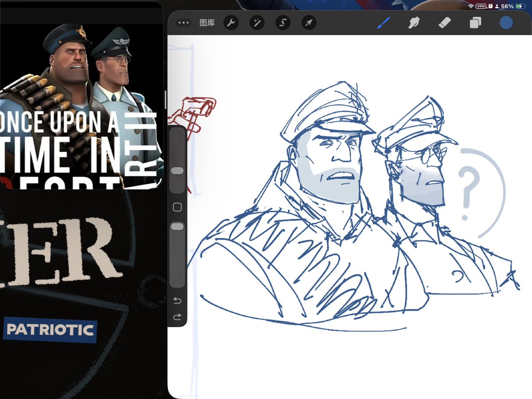Open the Gallery (图库) in Procreate
Image resolution: width=532 pixels, height=399 pixels.
(x=207, y=23)
